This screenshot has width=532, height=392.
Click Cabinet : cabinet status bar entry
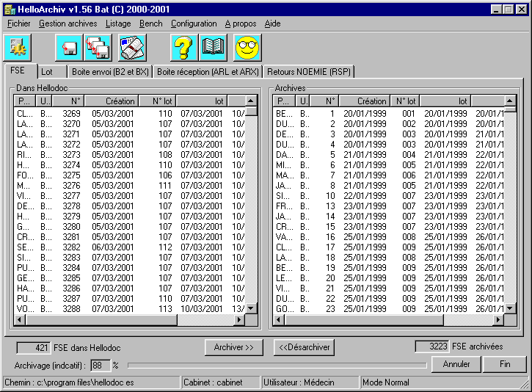221,382
